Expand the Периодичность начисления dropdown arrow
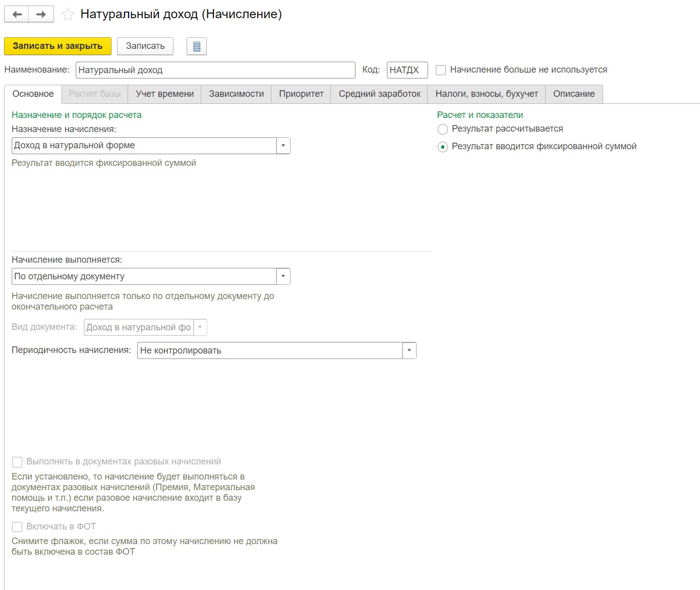The height and width of the screenshot is (590, 700). coord(409,350)
